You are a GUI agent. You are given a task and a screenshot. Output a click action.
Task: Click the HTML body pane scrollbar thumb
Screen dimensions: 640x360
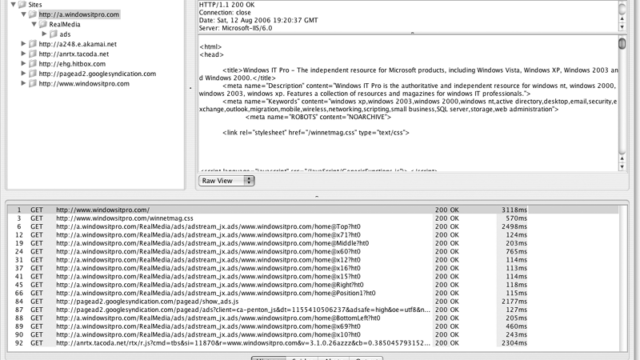click(622, 43)
